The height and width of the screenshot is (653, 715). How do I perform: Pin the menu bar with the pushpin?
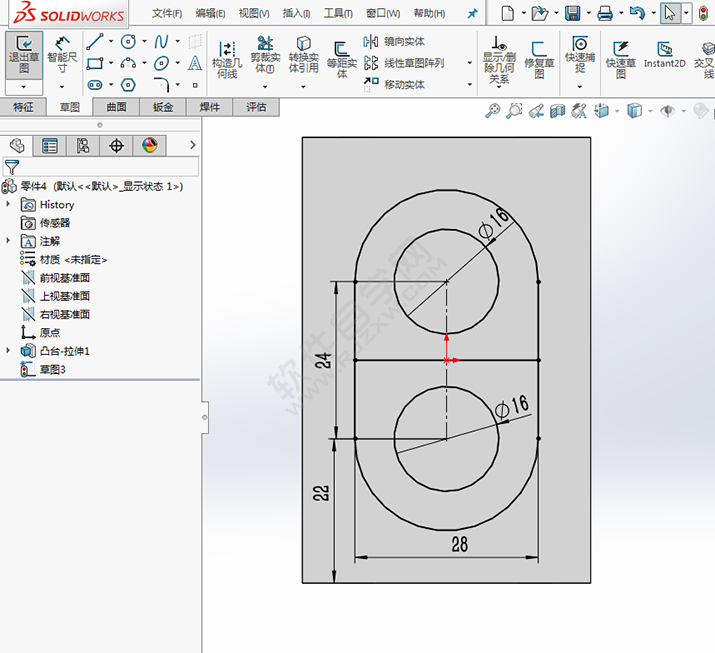[x=472, y=13]
